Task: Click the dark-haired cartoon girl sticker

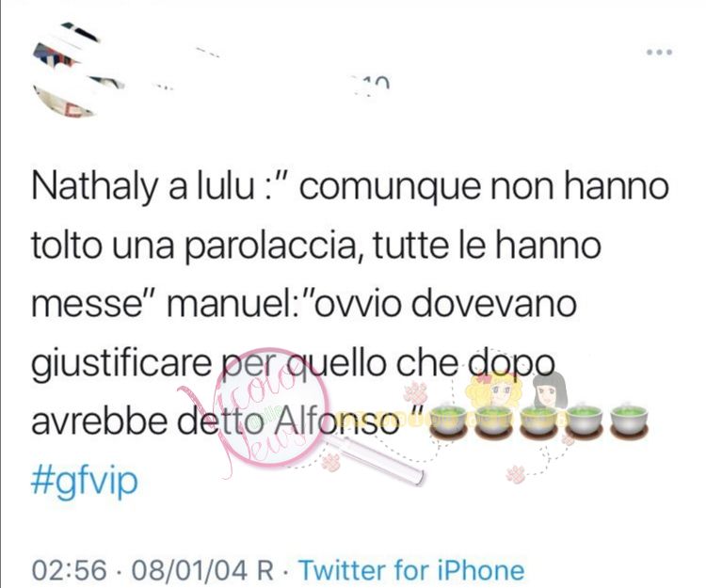Action: tap(549, 390)
